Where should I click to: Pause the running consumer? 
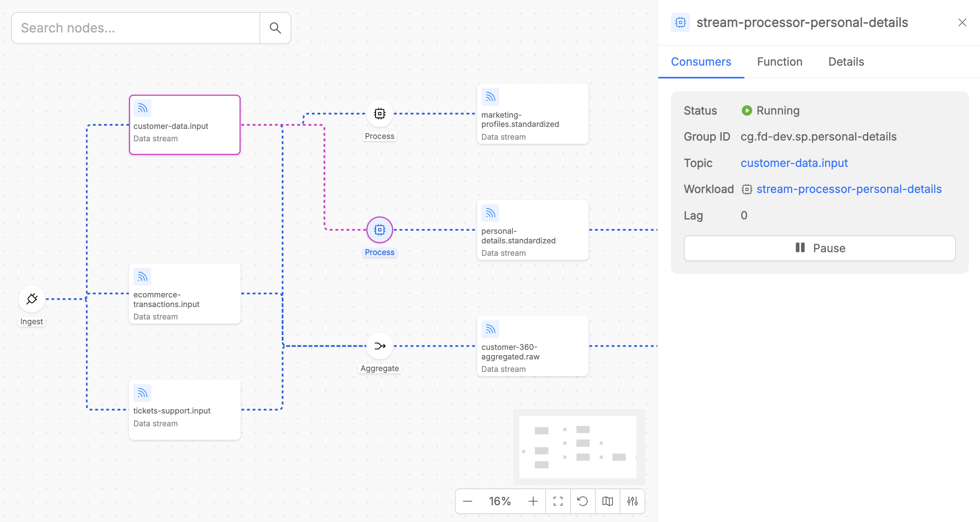coord(819,248)
